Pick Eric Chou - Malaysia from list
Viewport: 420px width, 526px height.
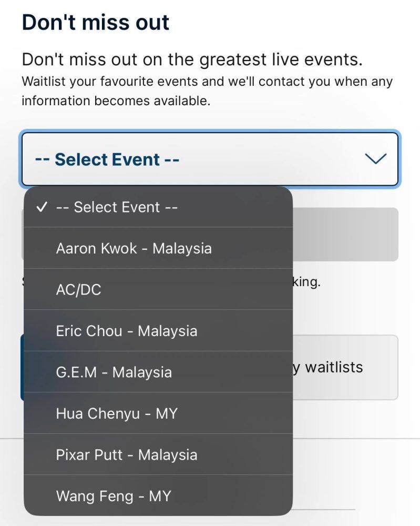[127, 331]
